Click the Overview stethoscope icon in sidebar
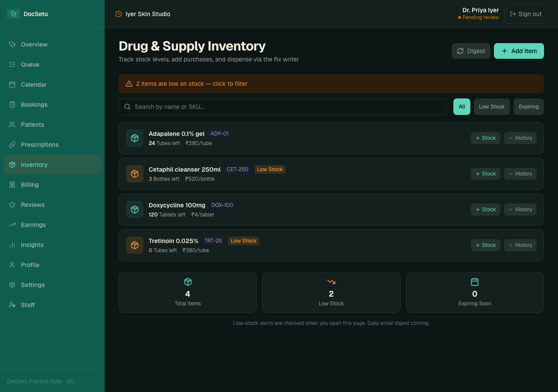 [x=12, y=44]
